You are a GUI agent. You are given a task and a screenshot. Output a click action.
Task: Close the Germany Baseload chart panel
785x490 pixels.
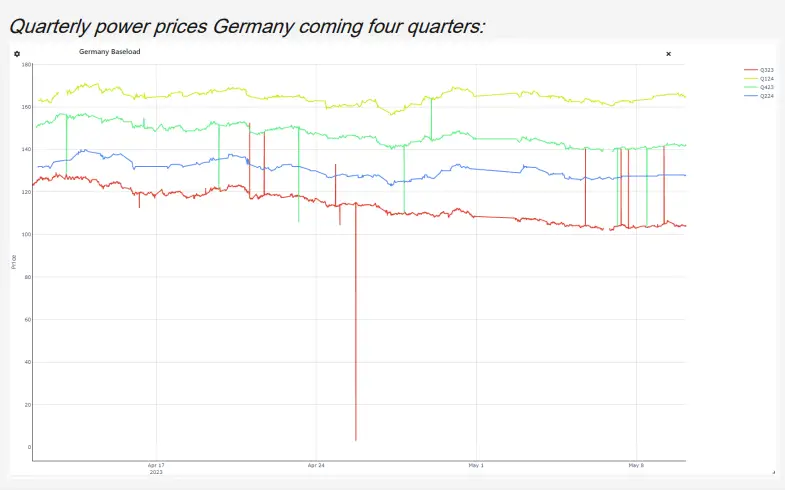click(x=668, y=54)
